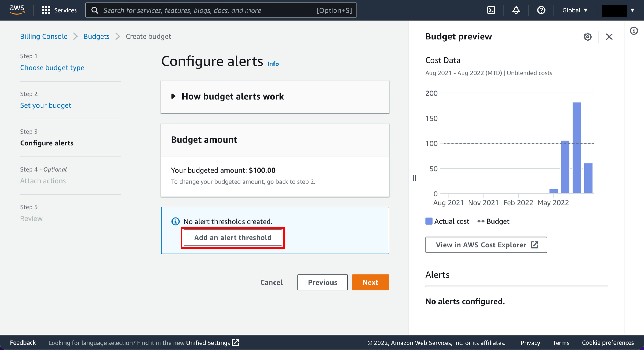Click the Add an alert threshold button
The image size is (644, 350).
click(x=233, y=238)
